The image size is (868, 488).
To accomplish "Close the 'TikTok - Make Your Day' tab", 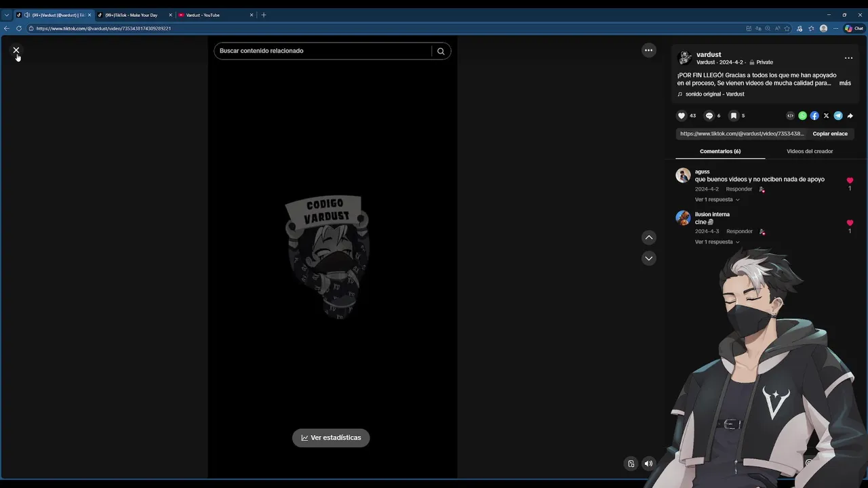I will coord(170,15).
